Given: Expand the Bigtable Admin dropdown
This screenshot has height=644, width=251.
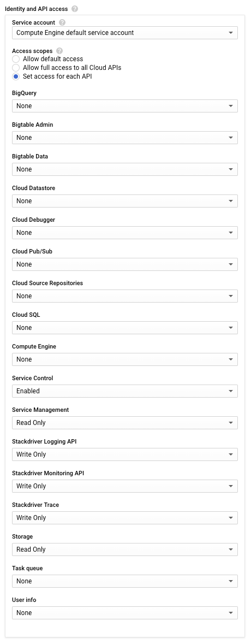Looking at the screenshot, I should click(124, 138).
